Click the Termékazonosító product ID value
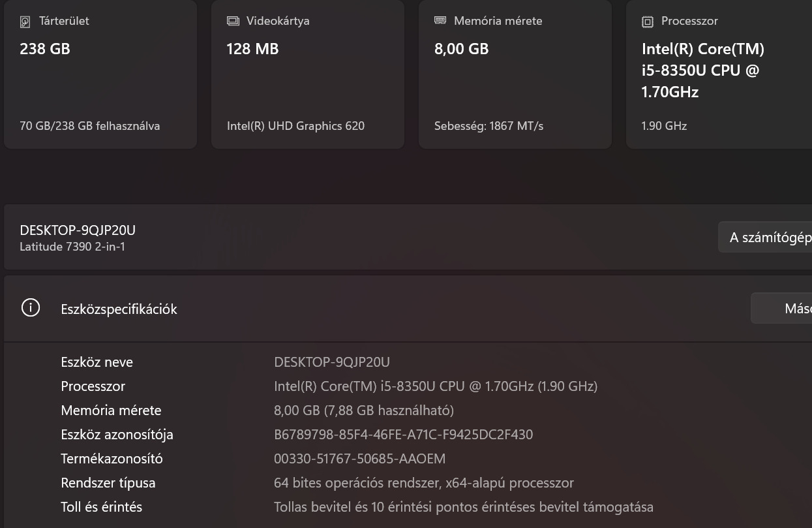This screenshot has width=812, height=528. tap(359, 459)
